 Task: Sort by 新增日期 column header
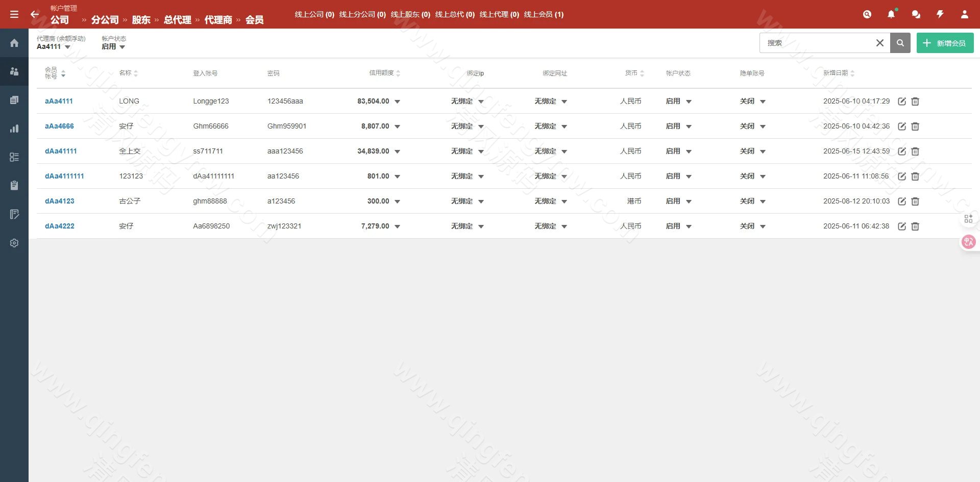[x=838, y=73]
